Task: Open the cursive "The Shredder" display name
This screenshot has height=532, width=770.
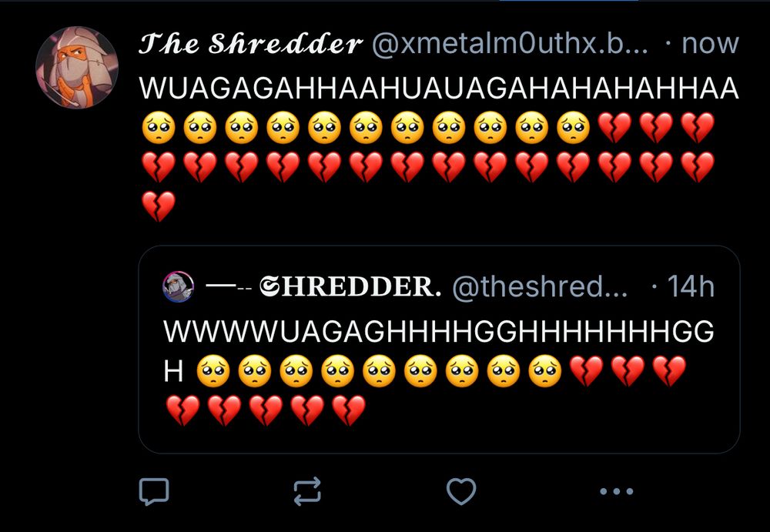Action: pyautogui.click(x=251, y=44)
